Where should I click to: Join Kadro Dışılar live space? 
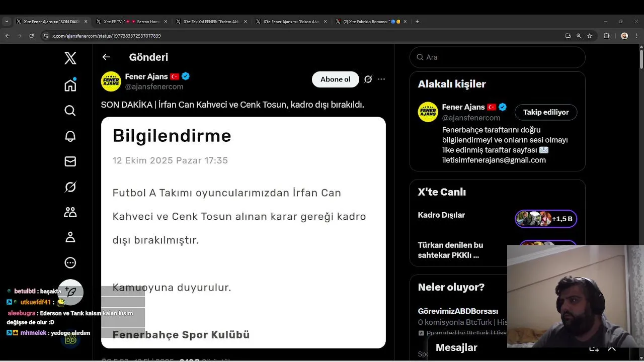441,215
